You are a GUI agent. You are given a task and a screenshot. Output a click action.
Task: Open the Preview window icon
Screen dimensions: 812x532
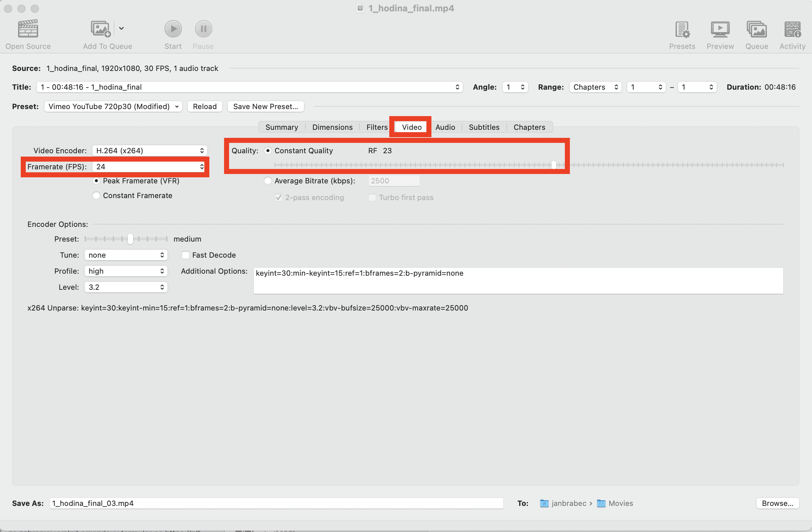[720, 29]
